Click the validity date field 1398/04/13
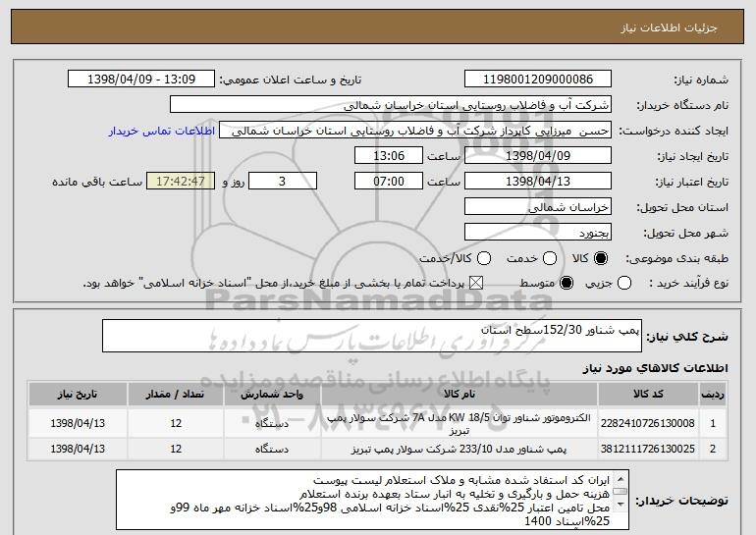 click(x=538, y=182)
